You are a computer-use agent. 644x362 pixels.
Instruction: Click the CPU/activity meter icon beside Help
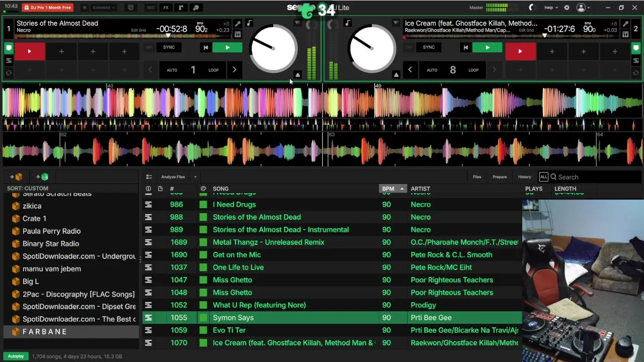coord(533,8)
